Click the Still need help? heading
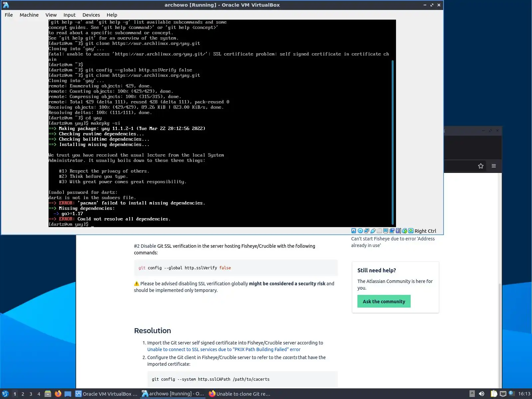532x399 pixels. click(376, 270)
